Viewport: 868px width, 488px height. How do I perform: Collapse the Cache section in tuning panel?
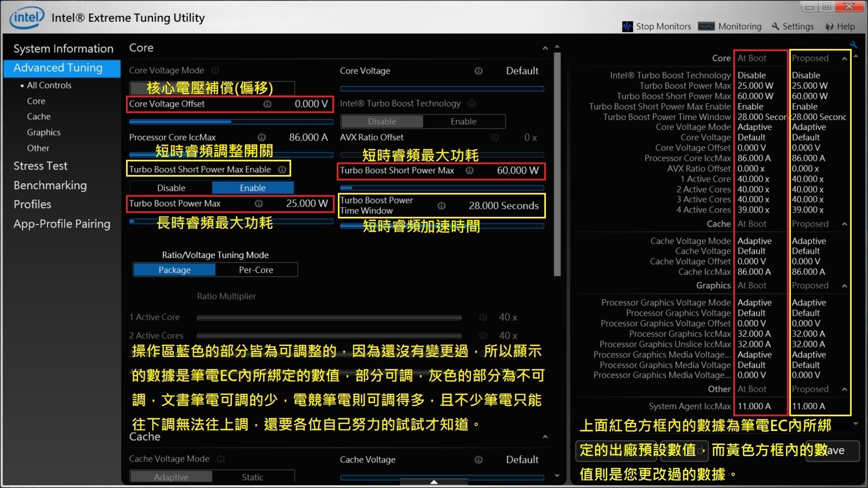[x=545, y=437]
